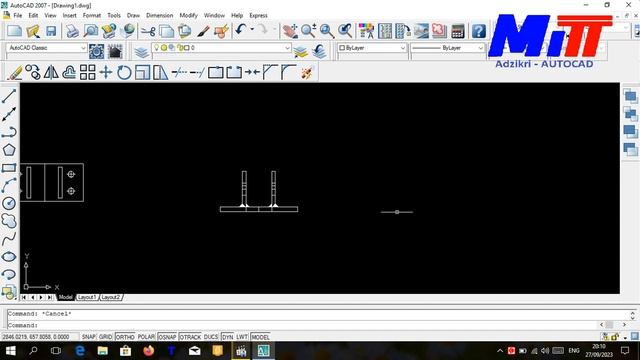
Task: Select the Move tool
Action: click(x=106, y=73)
